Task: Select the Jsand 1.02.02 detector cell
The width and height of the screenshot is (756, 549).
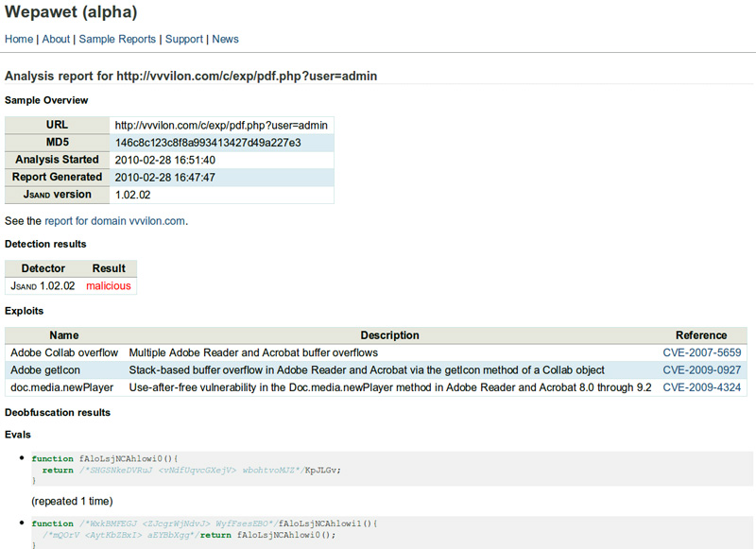Action: pyautogui.click(x=43, y=284)
